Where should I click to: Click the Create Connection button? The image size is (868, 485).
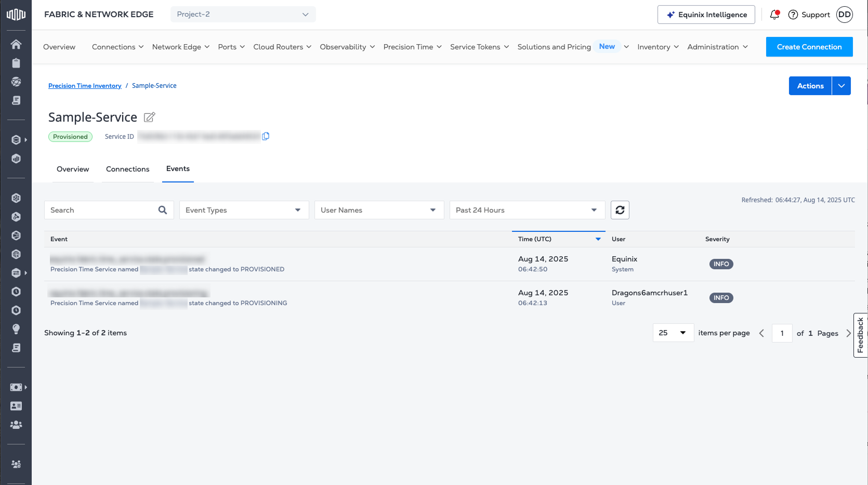coord(809,47)
